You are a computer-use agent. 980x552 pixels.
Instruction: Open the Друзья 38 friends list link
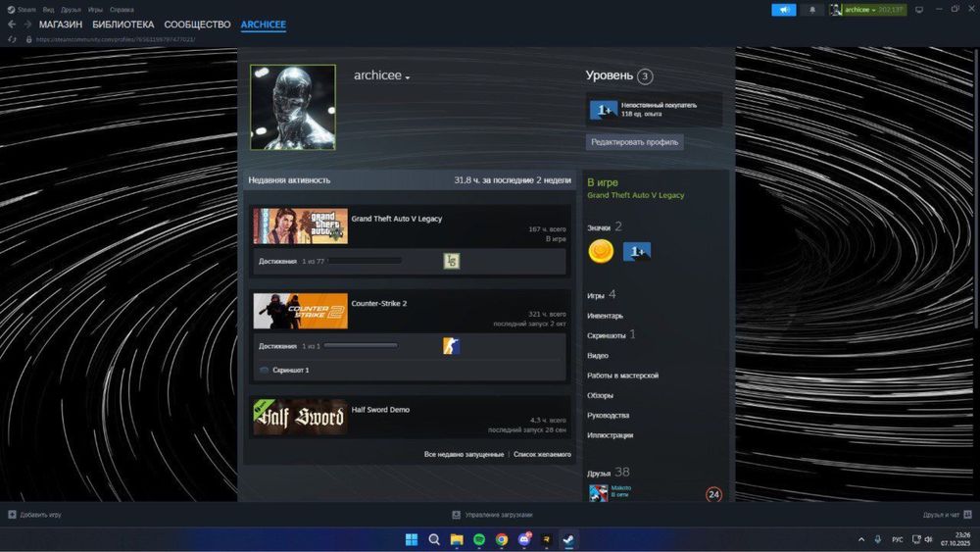609,473
